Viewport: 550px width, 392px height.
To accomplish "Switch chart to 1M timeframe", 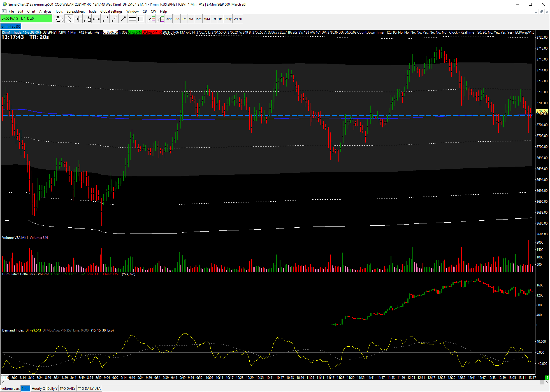I will coord(184,19).
